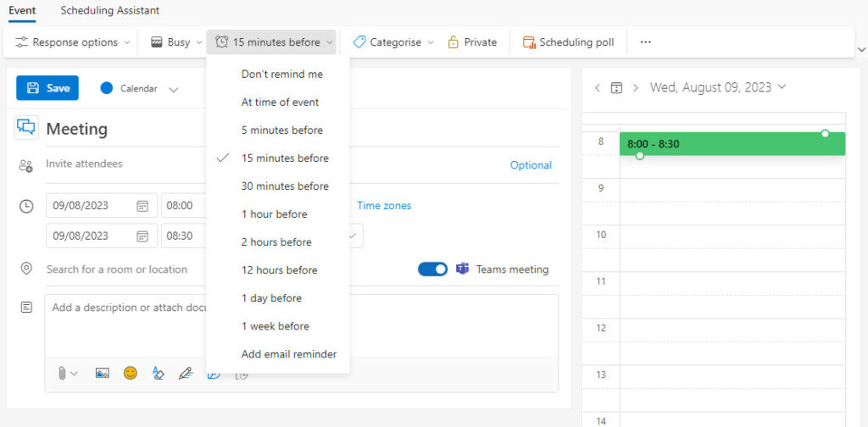Click the blue Calendar color circle
The height and width of the screenshot is (427, 868).
click(x=107, y=88)
